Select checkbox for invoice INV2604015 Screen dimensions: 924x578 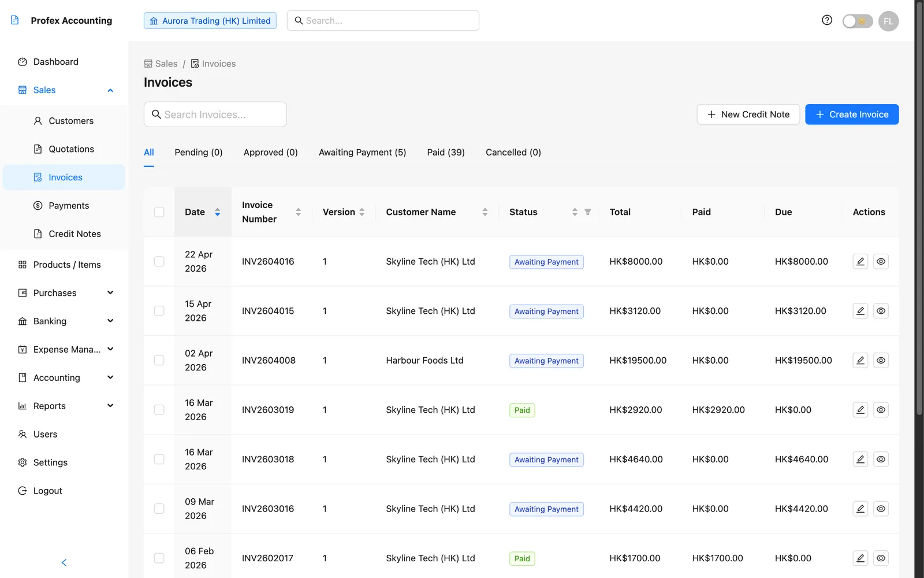159,311
